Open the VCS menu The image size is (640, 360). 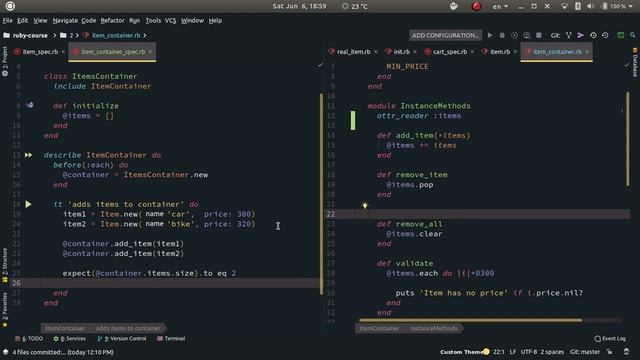pyautogui.click(x=171, y=20)
